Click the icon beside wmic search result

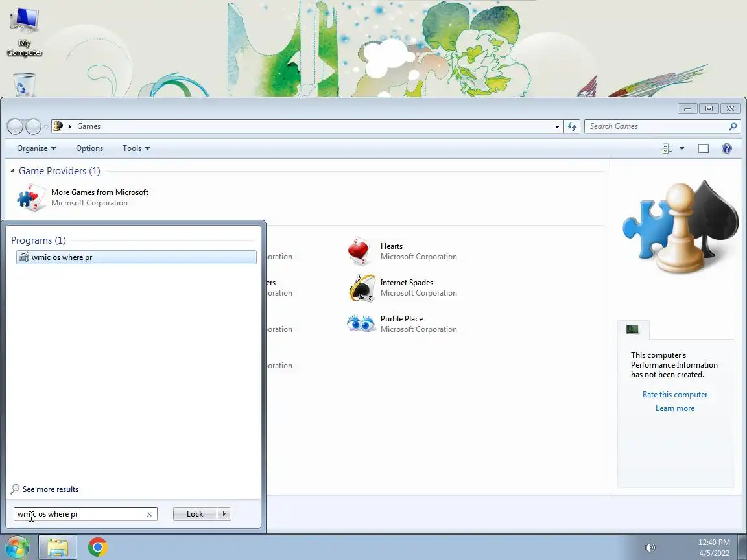(x=24, y=257)
